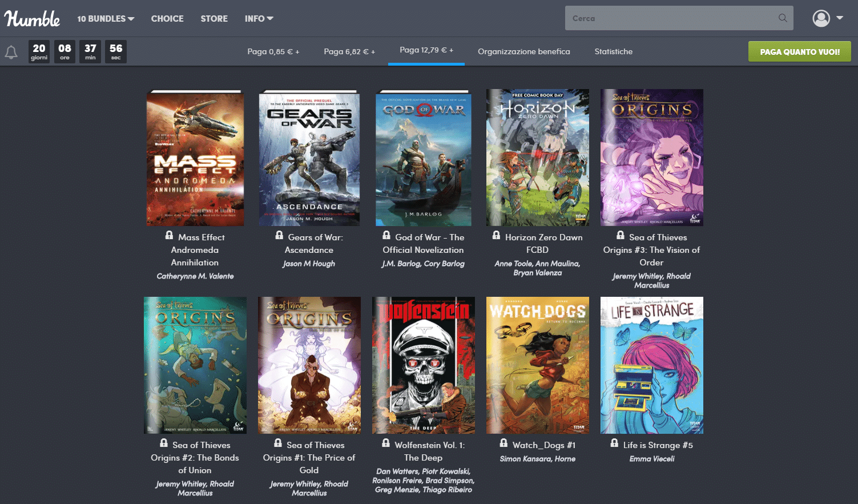Open Wolfenstein The Deep cover

[424, 365]
